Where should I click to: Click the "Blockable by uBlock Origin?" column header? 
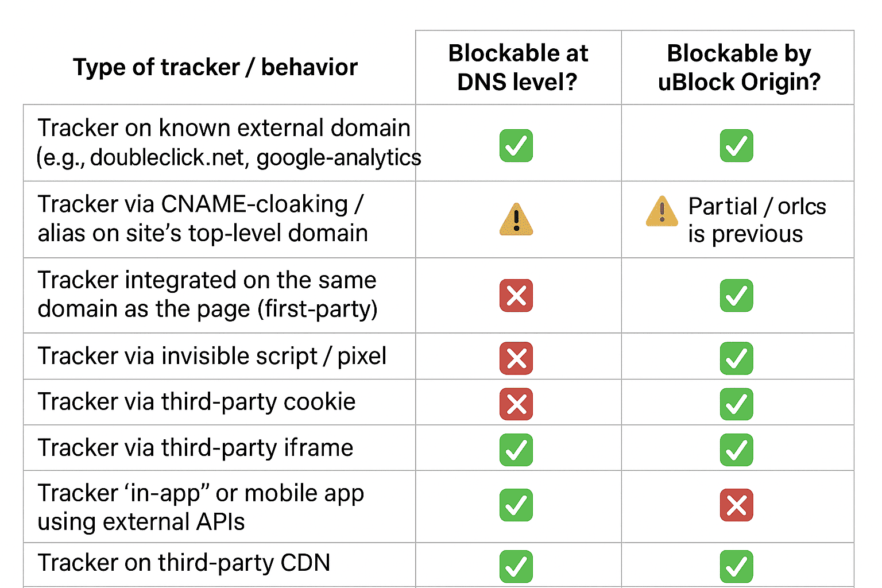(738, 68)
